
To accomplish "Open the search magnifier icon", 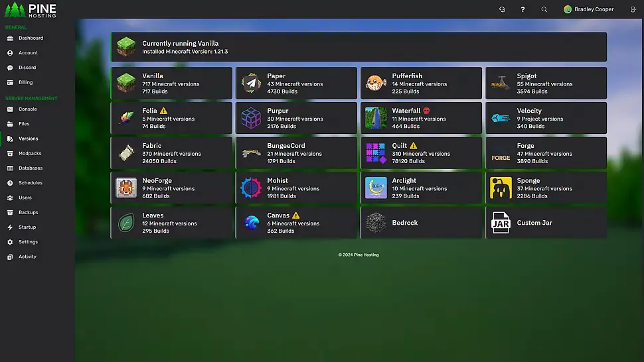I will click(x=544, y=9).
